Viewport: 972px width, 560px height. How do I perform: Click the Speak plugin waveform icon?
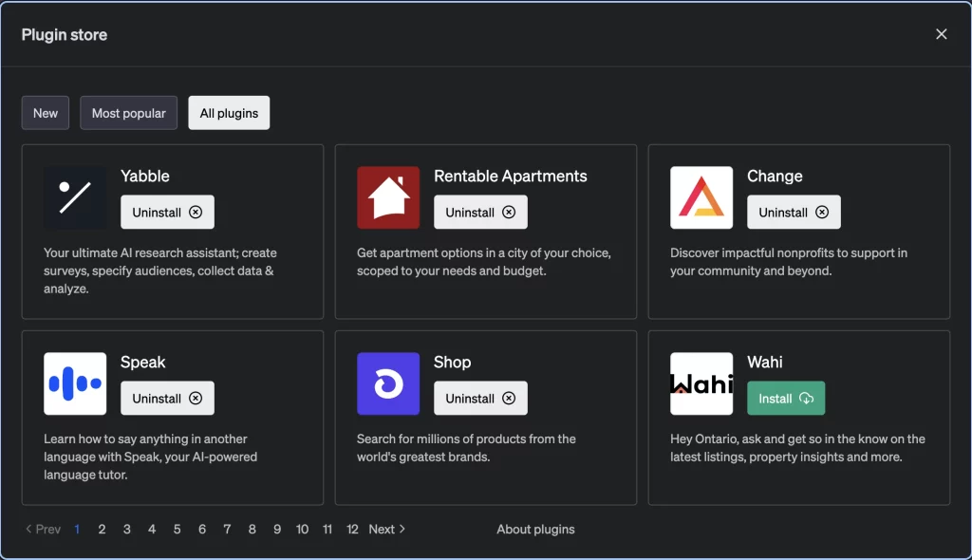75,383
